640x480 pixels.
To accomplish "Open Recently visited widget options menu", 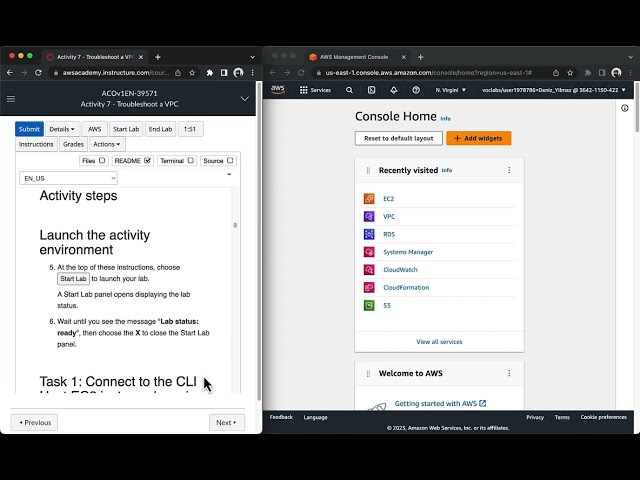I will point(509,170).
